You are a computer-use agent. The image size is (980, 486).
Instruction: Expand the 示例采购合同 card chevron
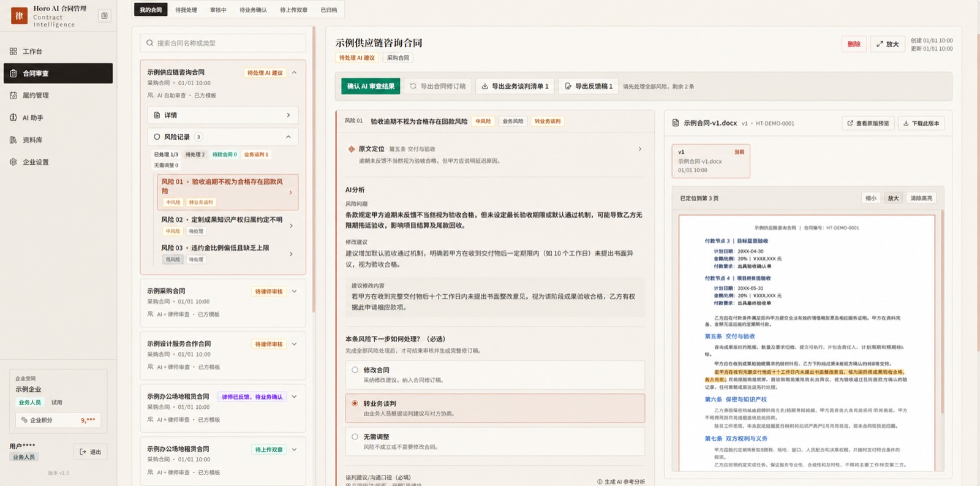pos(294,291)
